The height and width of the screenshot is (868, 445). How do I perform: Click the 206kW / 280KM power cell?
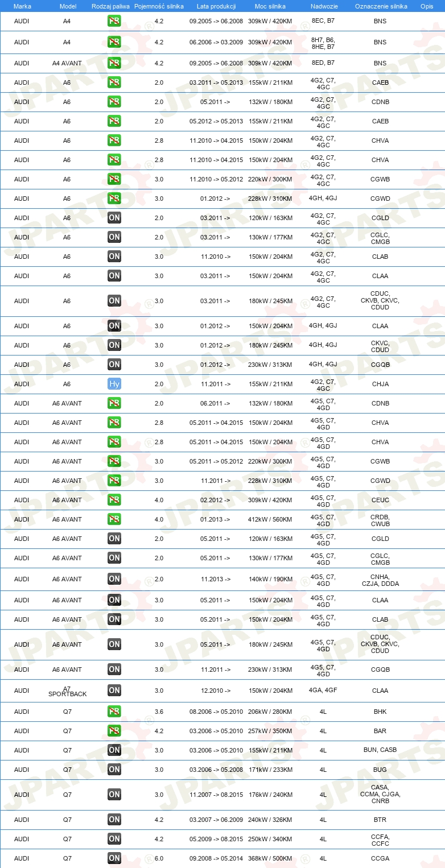[270, 712]
